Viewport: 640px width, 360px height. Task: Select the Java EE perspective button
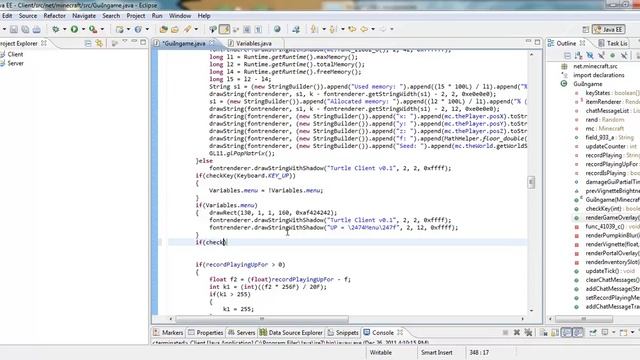point(609,29)
